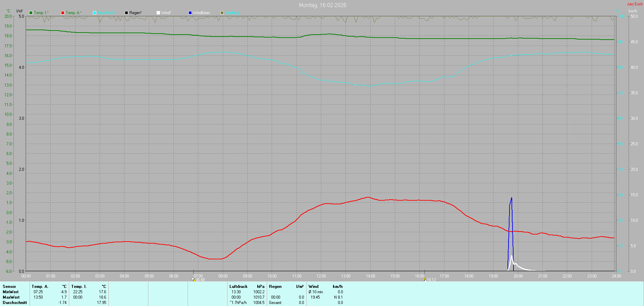Click the '45.0' wind speed axis value
This screenshot has height=306, width=644.
click(634, 42)
